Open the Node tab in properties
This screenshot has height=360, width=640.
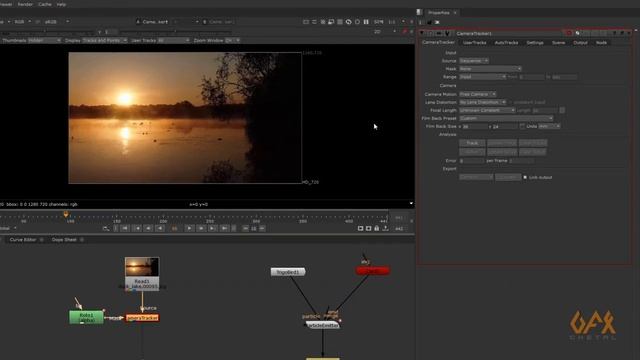(601, 42)
